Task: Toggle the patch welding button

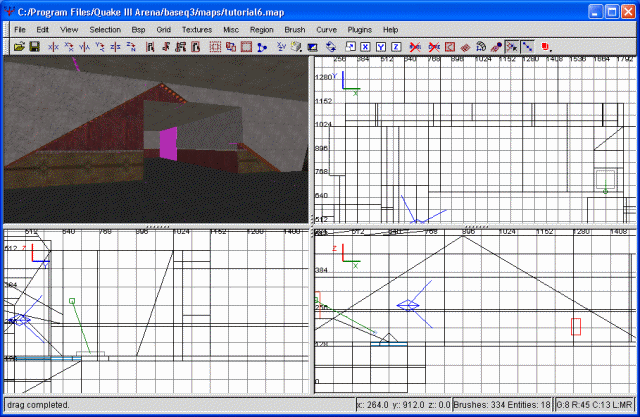Action: [511, 47]
